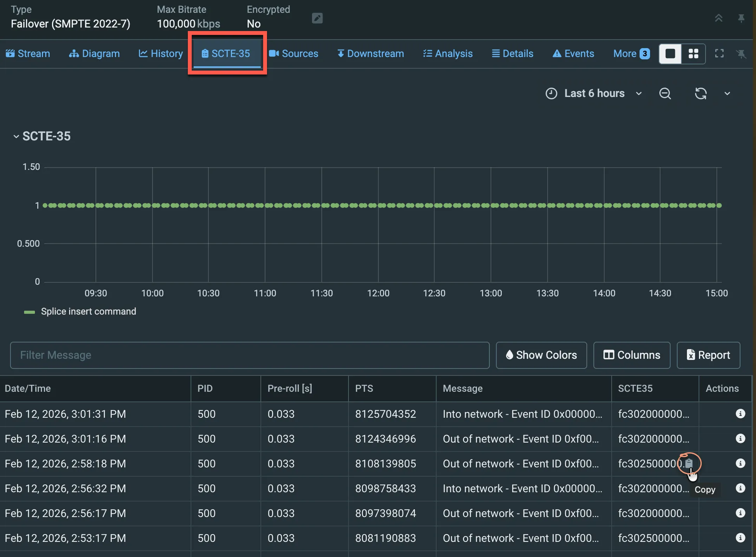
Task: Switch to single-pane layout view
Action: pyautogui.click(x=670, y=54)
